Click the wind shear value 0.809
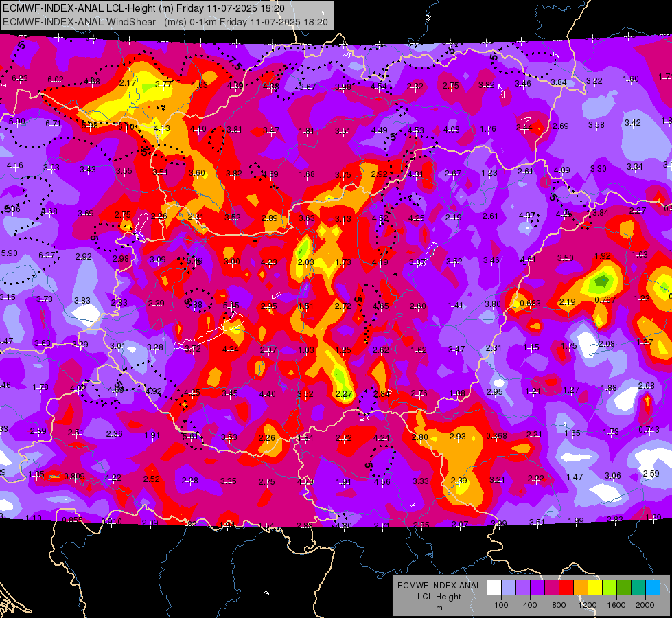Screen dimensions: 672x618 click(x=74, y=476)
